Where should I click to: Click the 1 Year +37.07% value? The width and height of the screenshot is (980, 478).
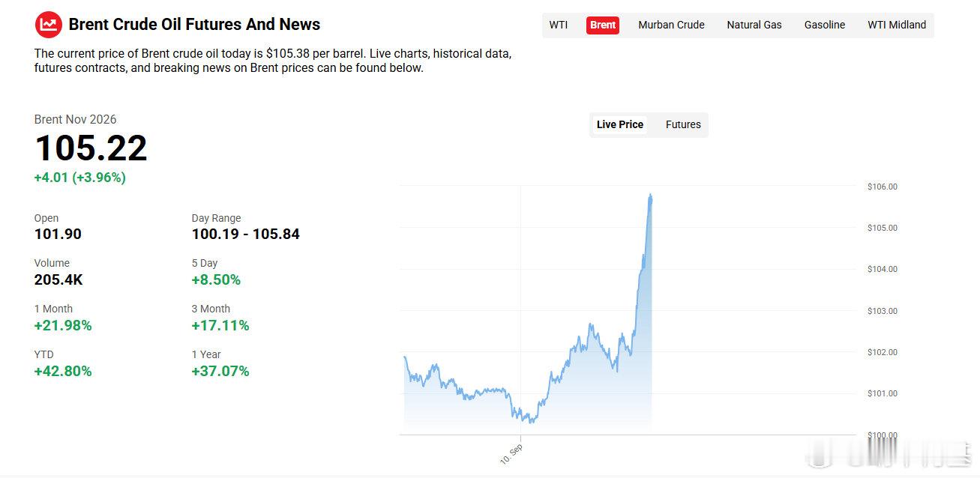(220, 371)
